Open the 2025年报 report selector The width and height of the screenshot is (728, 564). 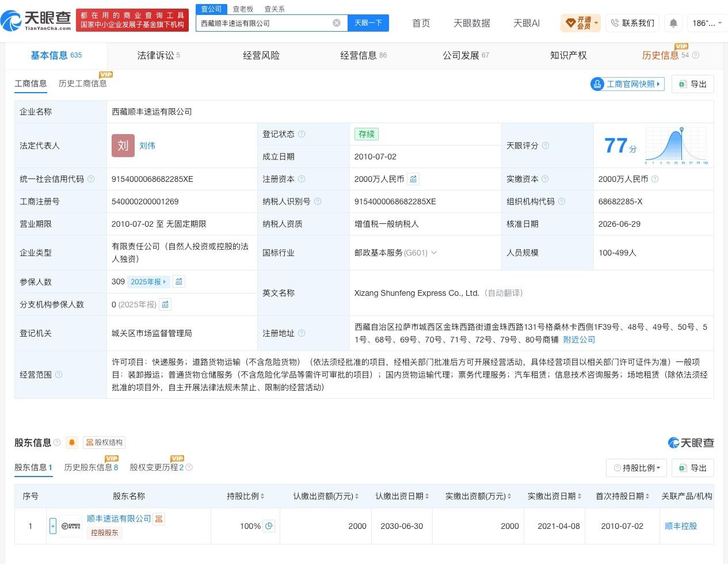[148, 281]
